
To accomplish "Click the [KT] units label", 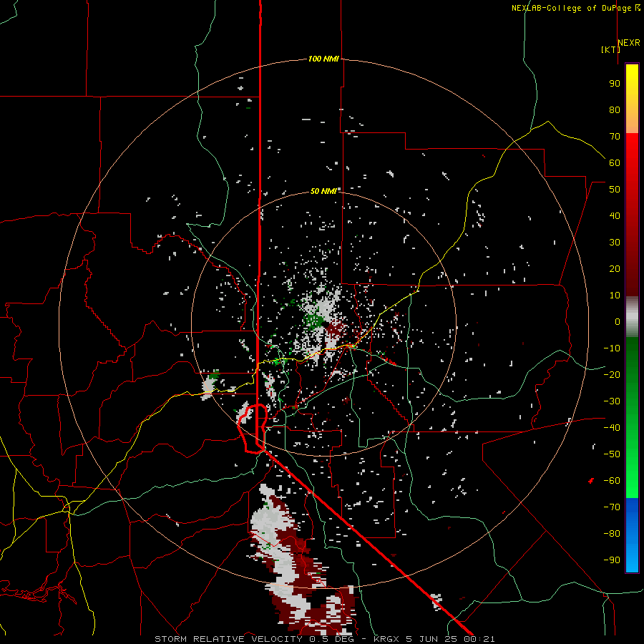I will point(610,49).
